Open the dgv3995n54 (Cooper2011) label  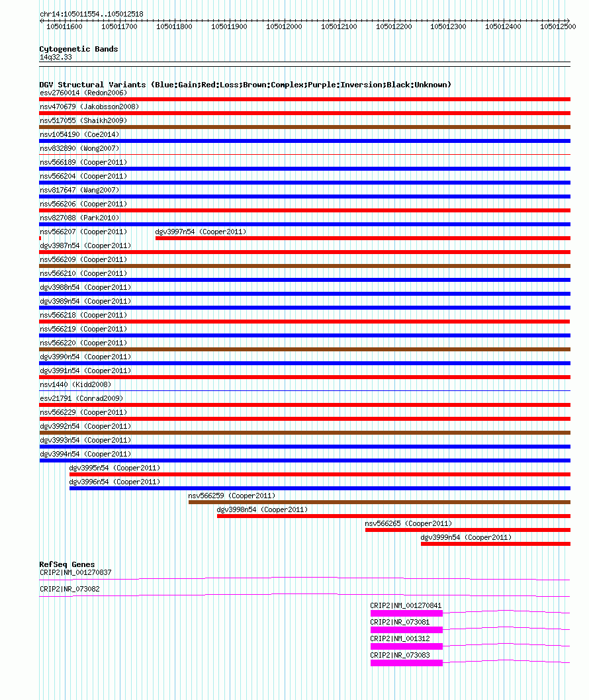pos(114,468)
